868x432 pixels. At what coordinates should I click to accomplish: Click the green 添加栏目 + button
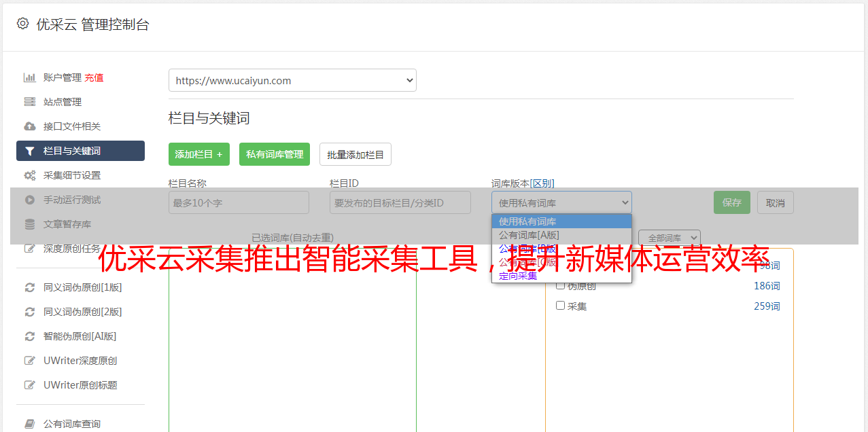[199, 154]
